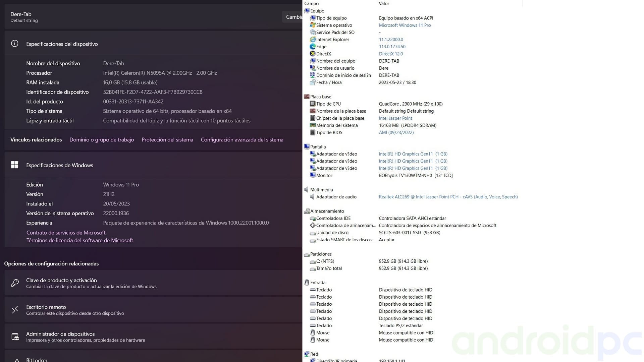
Task: Click the Tipo de BIOS icon
Action: point(313,132)
